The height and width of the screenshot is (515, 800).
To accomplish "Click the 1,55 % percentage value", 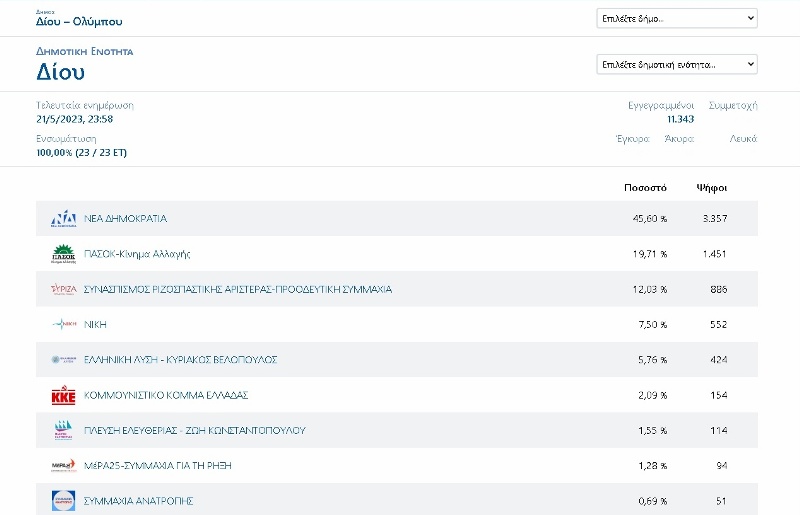I will point(653,430).
